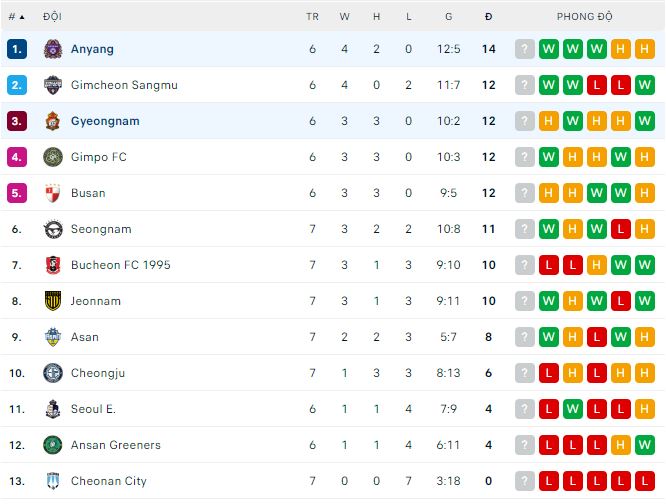Click Anyang's upcoming match question mark badge
The image size is (666, 504).
[524, 49]
